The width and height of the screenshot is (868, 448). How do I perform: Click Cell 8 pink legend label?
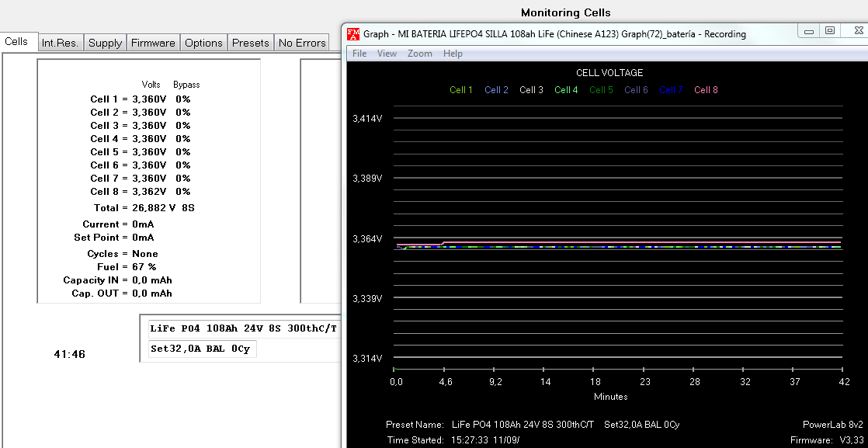(706, 90)
